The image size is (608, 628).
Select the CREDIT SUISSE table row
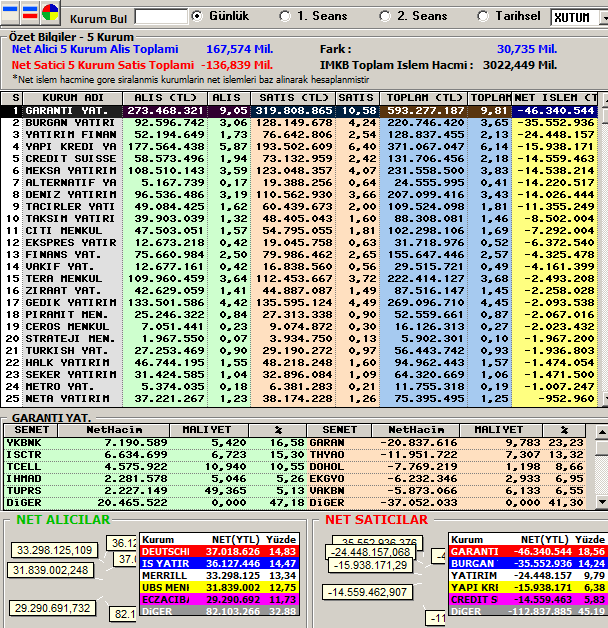[299, 159]
